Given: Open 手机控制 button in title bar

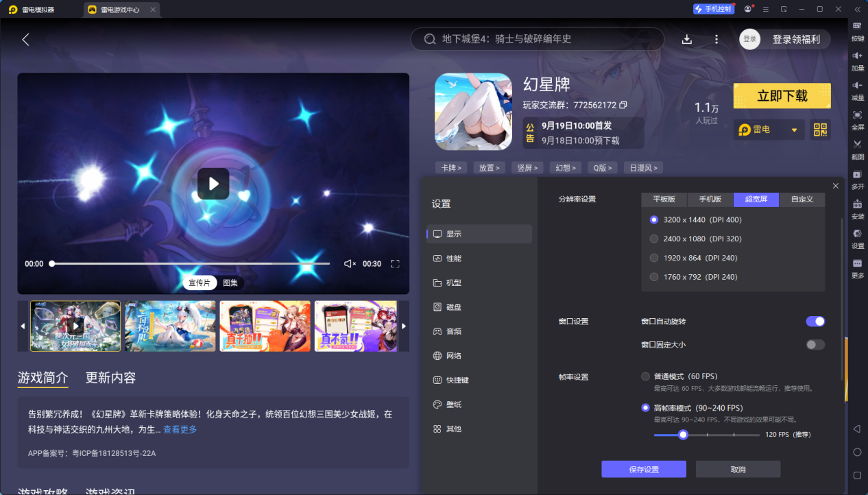Looking at the screenshot, I should [x=713, y=9].
